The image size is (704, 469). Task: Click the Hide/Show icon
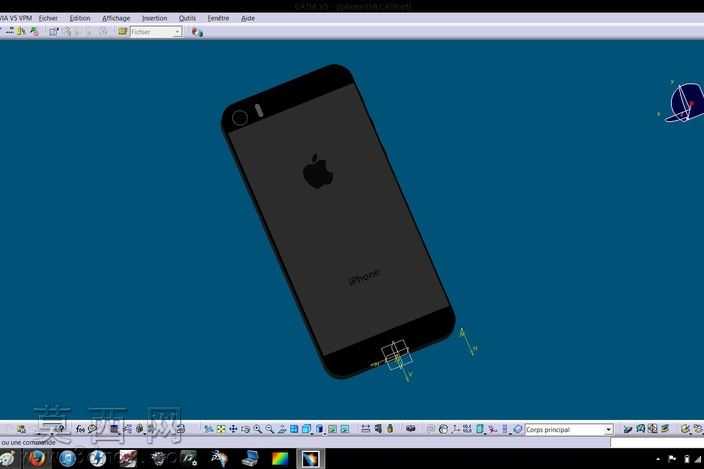click(332, 429)
